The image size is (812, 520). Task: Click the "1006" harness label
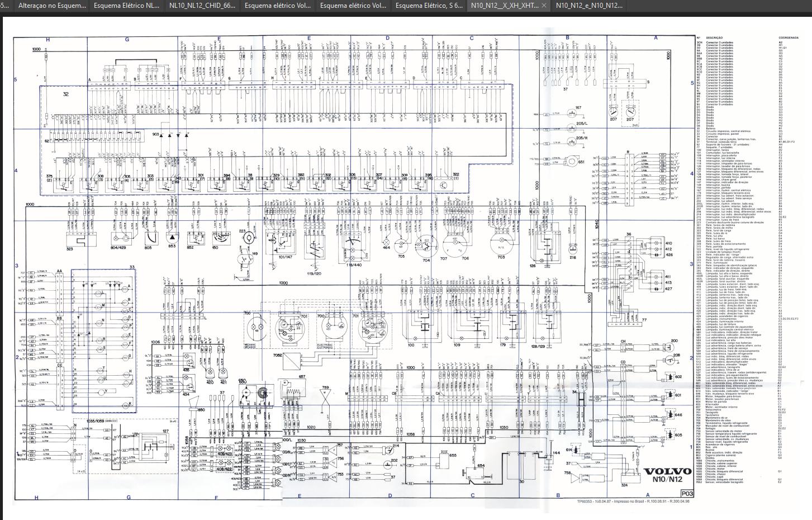tap(155, 342)
